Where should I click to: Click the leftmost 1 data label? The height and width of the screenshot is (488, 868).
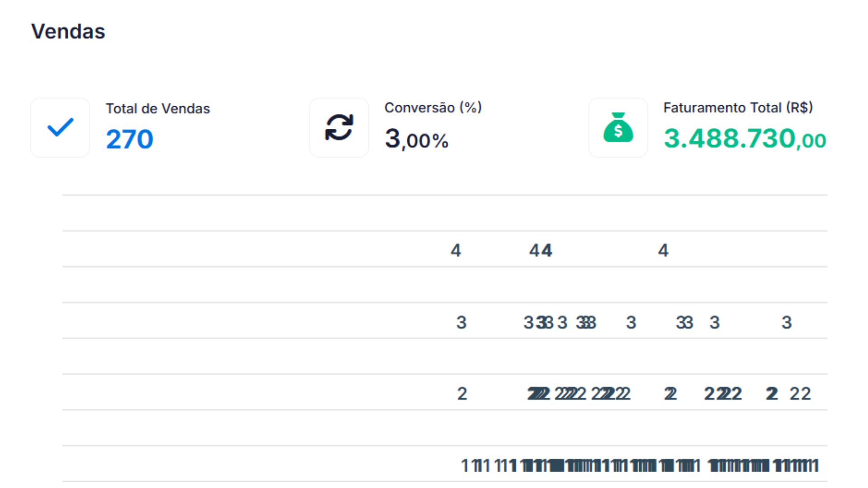pyautogui.click(x=465, y=465)
